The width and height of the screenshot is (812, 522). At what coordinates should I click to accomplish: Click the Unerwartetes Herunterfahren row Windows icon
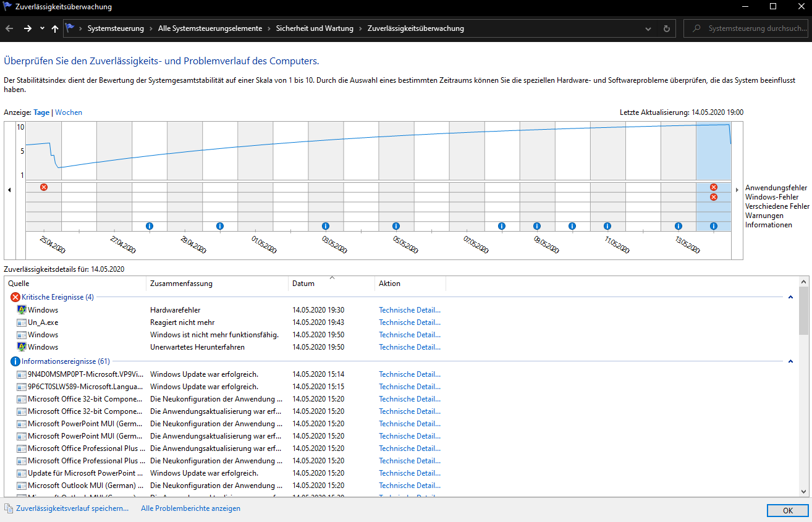(x=22, y=347)
